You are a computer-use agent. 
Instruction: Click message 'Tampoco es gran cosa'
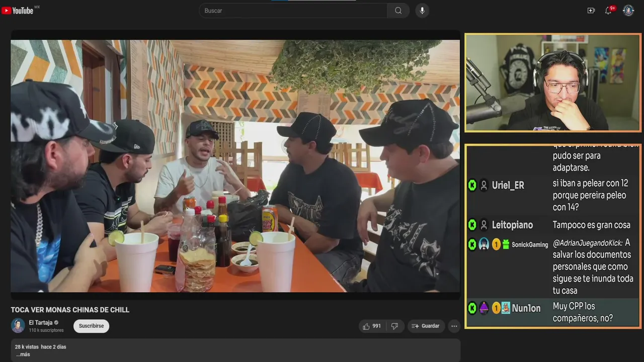tap(591, 225)
